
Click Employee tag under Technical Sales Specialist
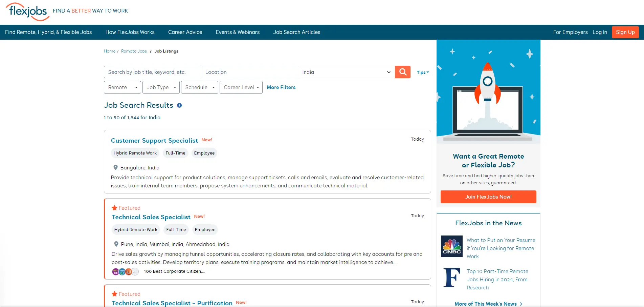tap(205, 230)
